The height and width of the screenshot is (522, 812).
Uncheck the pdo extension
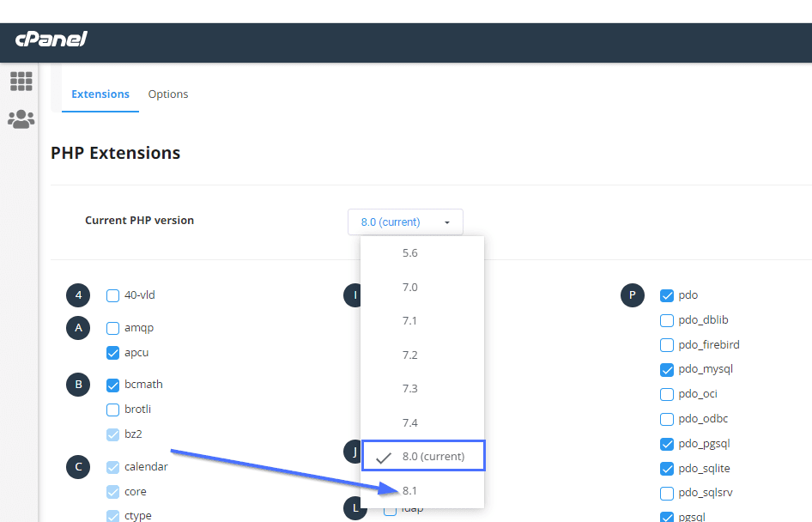point(667,295)
